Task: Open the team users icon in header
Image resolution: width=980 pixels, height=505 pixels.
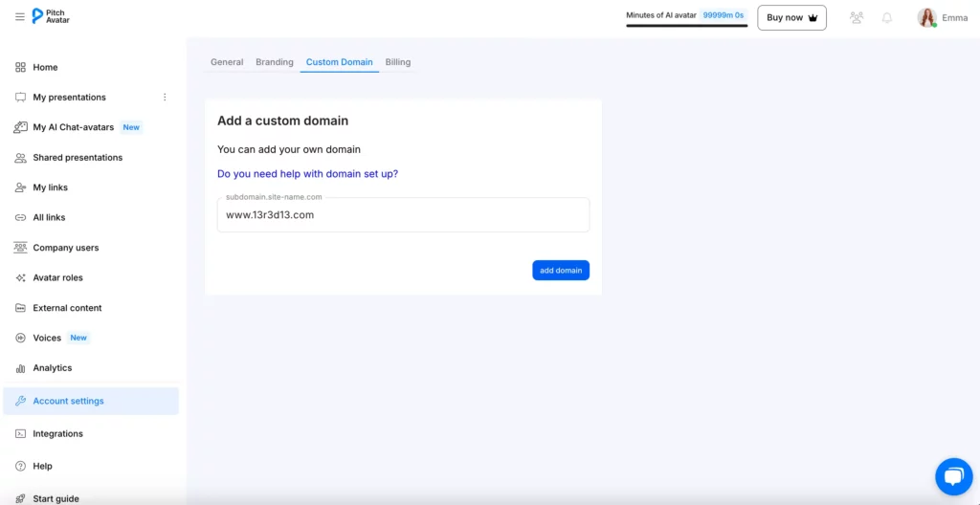Action: click(857, 17)
